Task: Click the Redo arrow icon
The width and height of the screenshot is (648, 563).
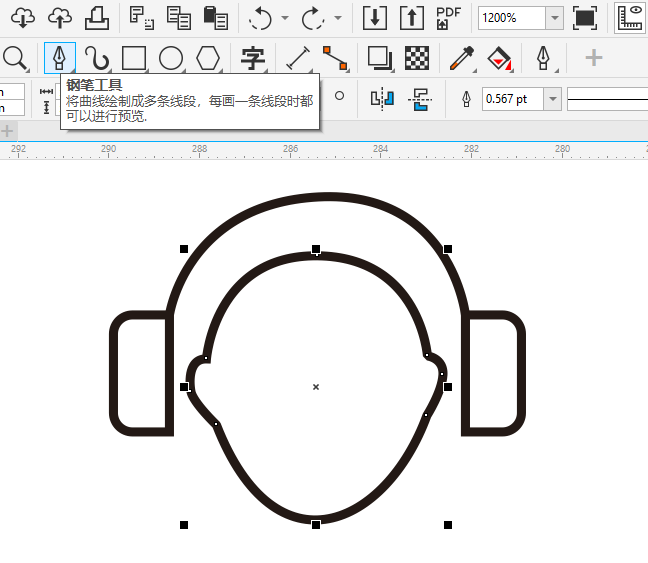Action: point(313,18)
